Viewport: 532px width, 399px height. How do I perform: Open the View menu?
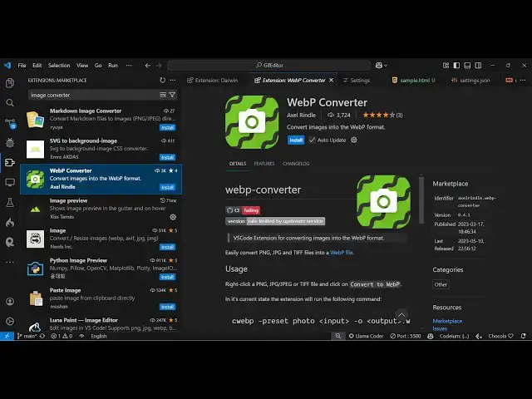82,65
